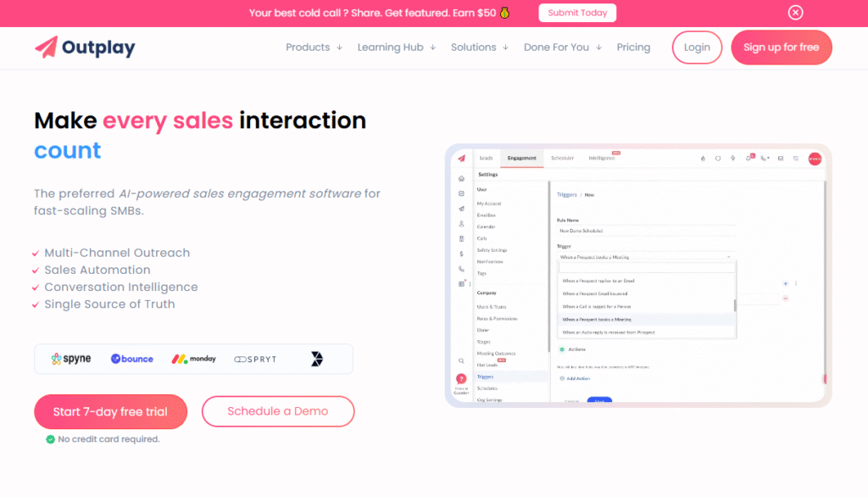Click the Rule Name input field
This screenshot has height=497, width=868.
646,231
